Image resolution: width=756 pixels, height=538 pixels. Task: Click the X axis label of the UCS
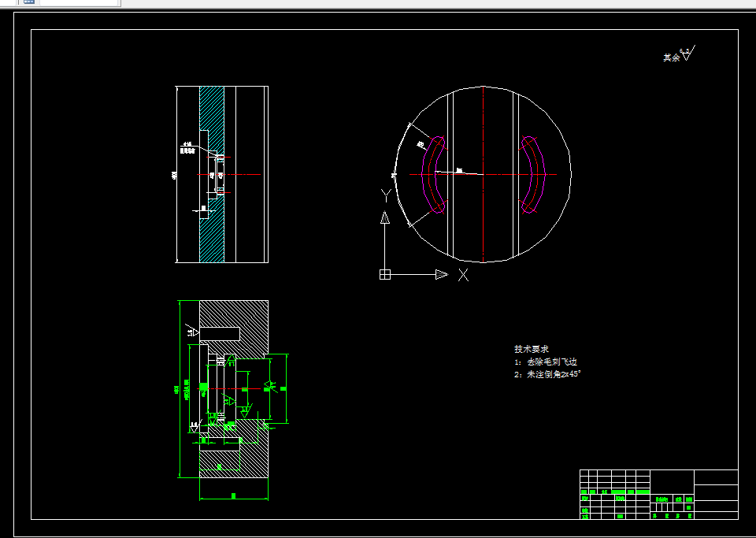pos(463,275)
